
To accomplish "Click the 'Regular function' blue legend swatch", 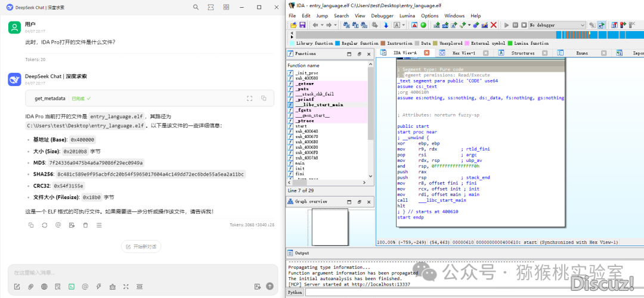I will click(338, 43).
